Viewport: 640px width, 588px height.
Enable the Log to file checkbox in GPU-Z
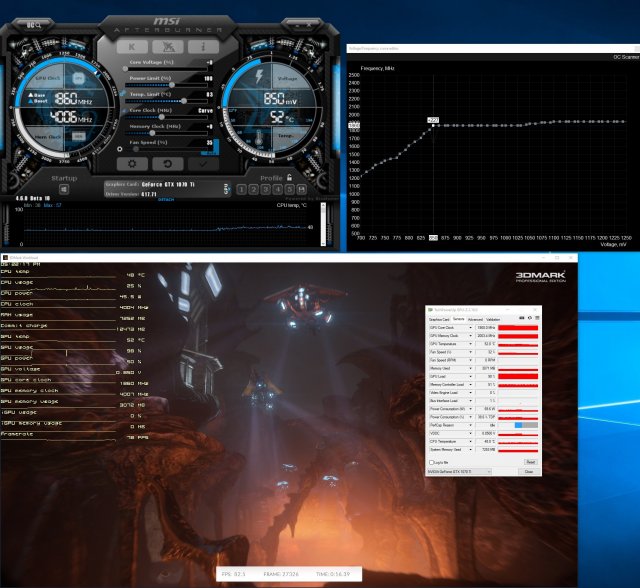pyautogui.click(x=431, y=462)
